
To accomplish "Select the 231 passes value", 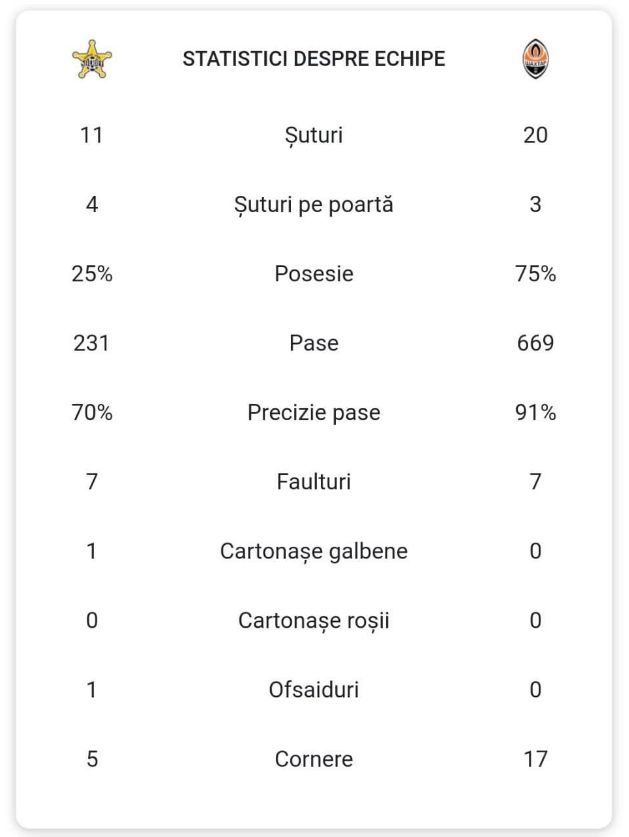I will point(92,344).
